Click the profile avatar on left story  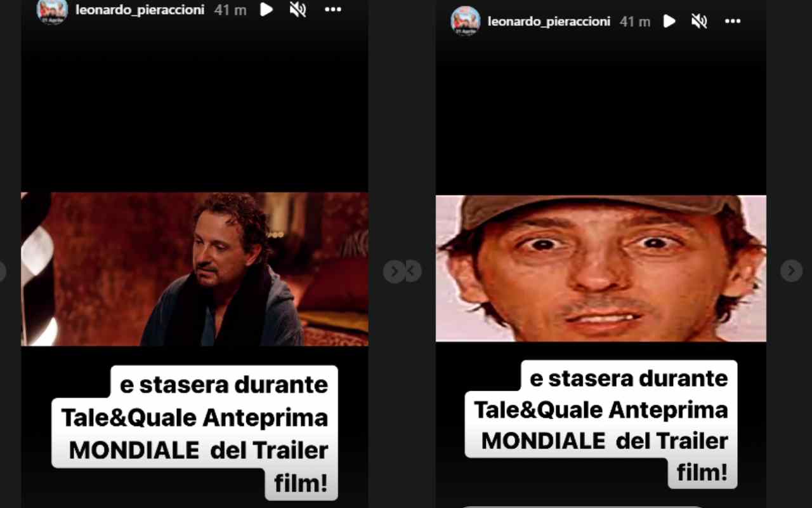[52, 10]
